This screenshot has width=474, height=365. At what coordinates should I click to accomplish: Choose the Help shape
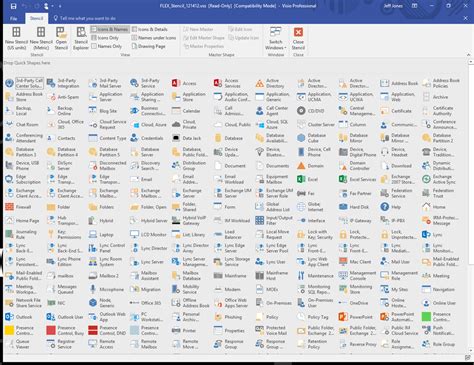tap(390, 207)
